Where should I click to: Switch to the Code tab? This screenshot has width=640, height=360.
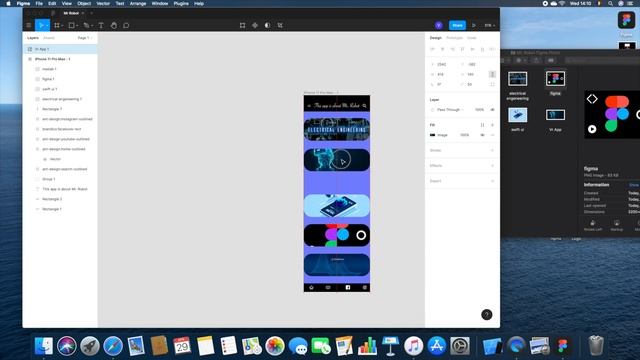pos(472,38)
